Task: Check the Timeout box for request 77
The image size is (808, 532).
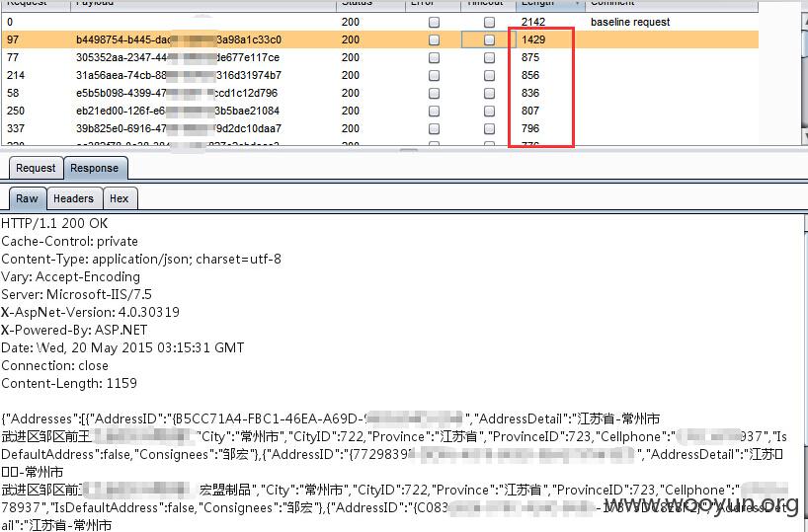Action: point(489,57)
